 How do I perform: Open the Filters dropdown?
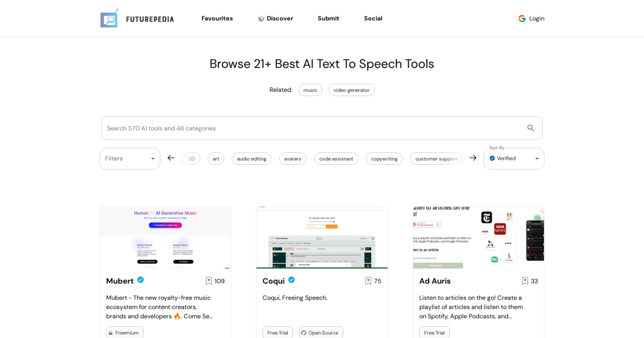(129, 158)
